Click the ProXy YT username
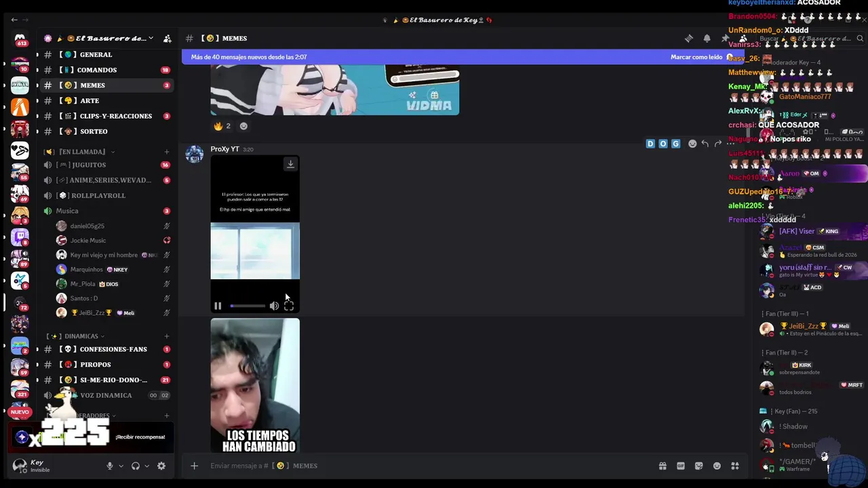 point(224,149)
